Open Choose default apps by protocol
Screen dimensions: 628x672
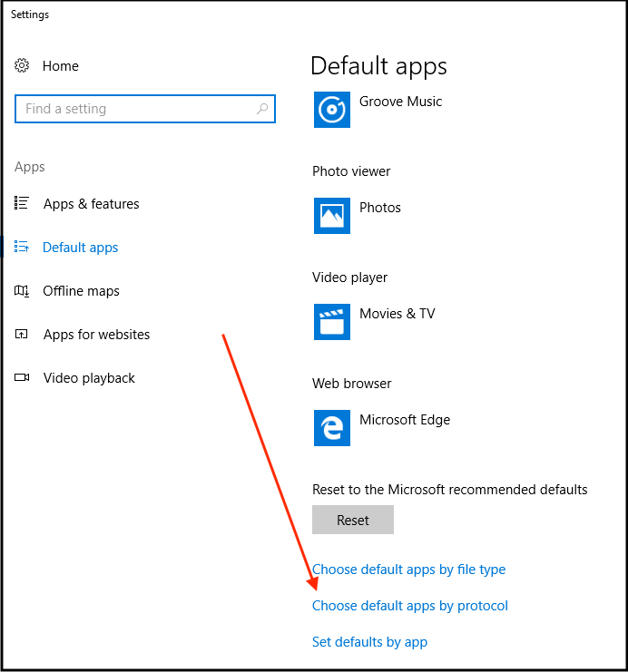point(410,606)
